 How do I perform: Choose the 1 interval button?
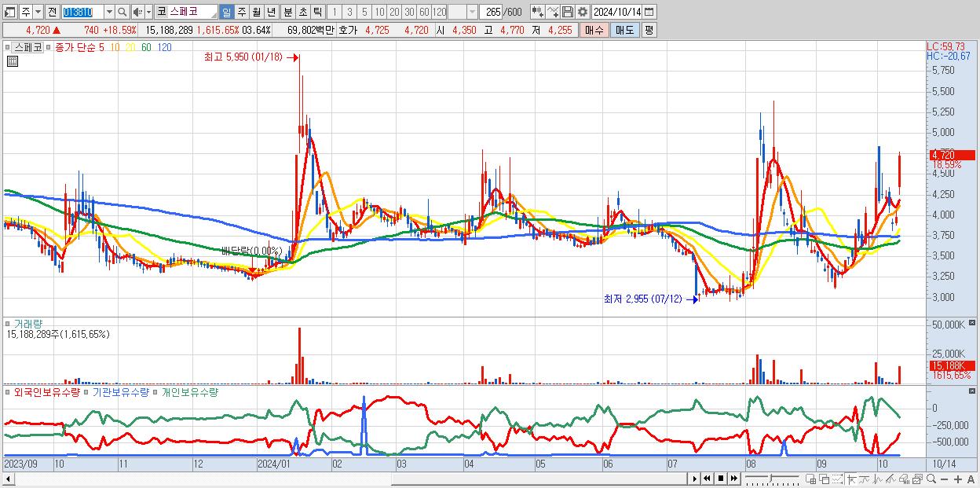click(334, 12)
